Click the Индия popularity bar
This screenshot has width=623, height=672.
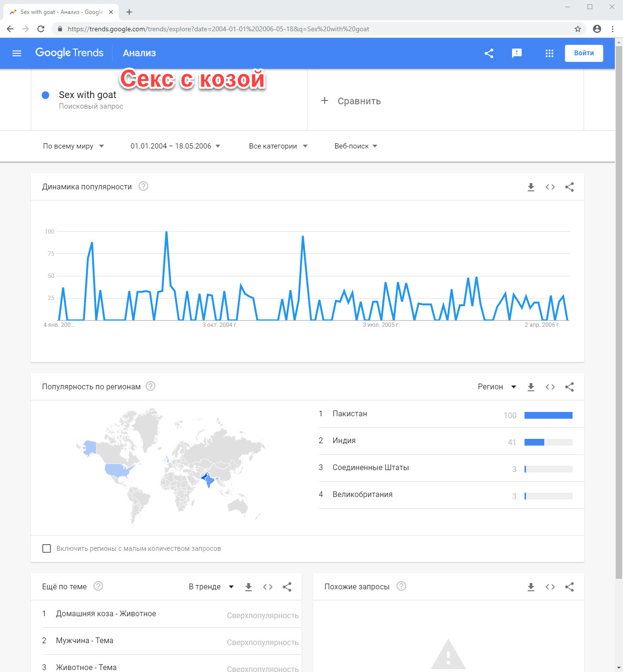pyautogui.click(x=549, y=442)
